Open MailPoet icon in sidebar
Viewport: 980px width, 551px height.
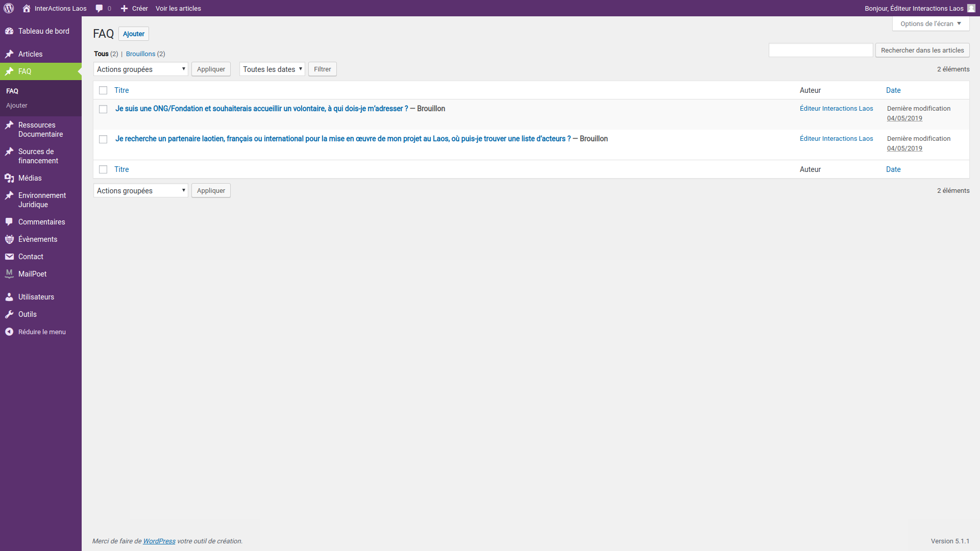click(x=9, y=274)
